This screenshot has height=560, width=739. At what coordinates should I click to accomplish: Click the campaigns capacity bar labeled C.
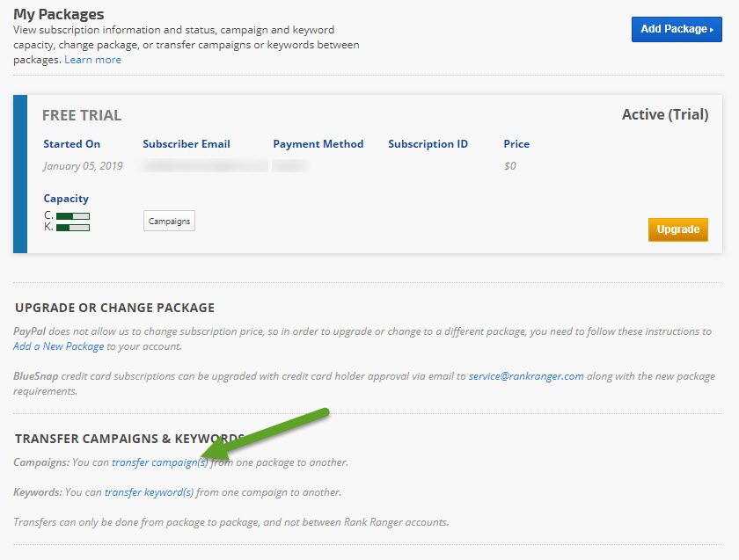click(73, 215)
